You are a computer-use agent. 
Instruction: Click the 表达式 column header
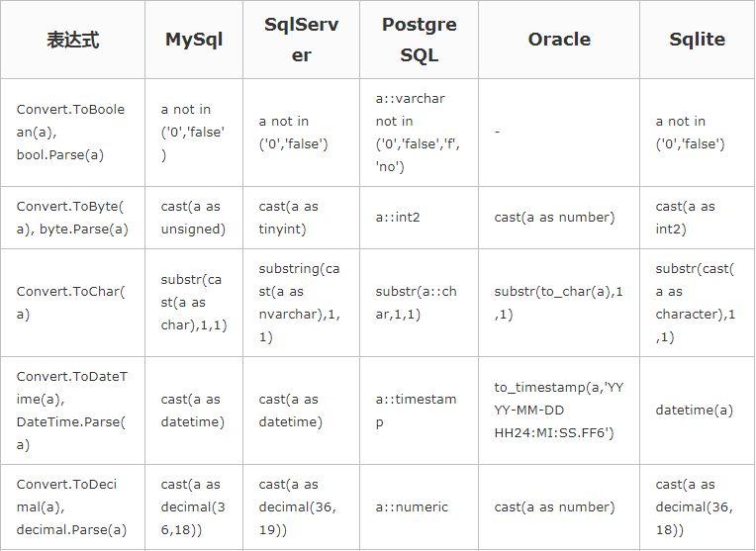pyautogui.click(x=73, y=40)
